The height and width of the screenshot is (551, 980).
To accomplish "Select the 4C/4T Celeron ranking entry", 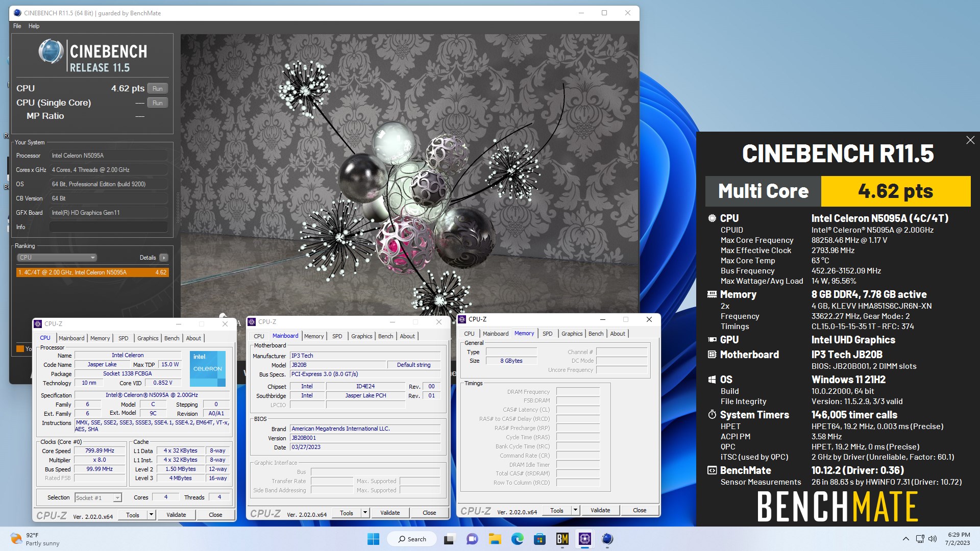I will click(x=92, y=272).
